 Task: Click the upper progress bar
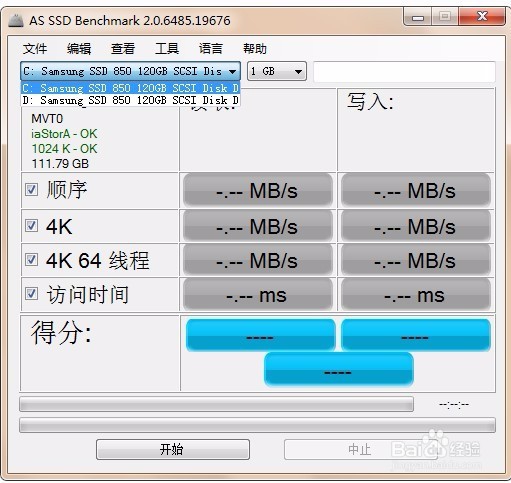[x=217, y=404]
